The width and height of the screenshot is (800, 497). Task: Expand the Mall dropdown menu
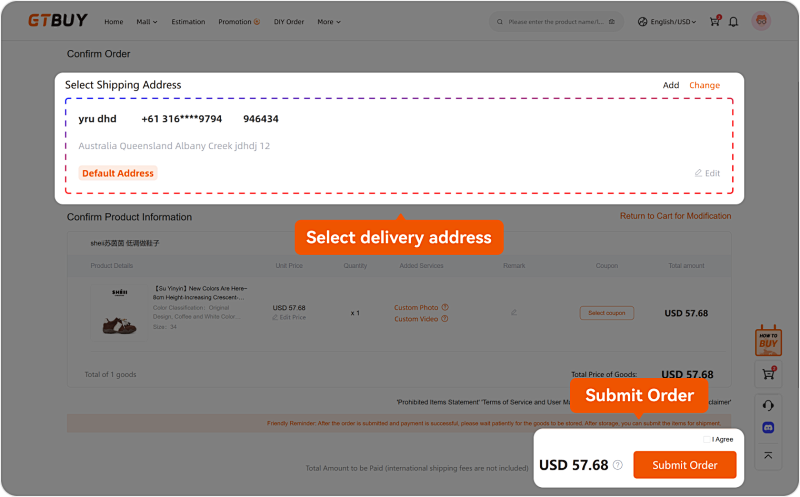click(x=147, y=22)
